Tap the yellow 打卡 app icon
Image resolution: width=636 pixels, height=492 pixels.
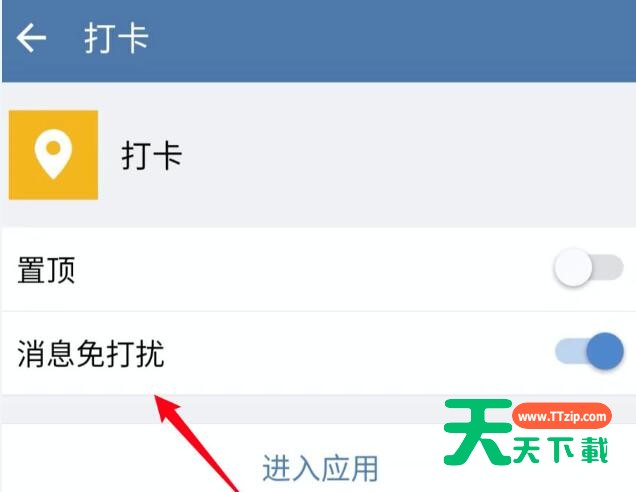click(x=53, y=155)
